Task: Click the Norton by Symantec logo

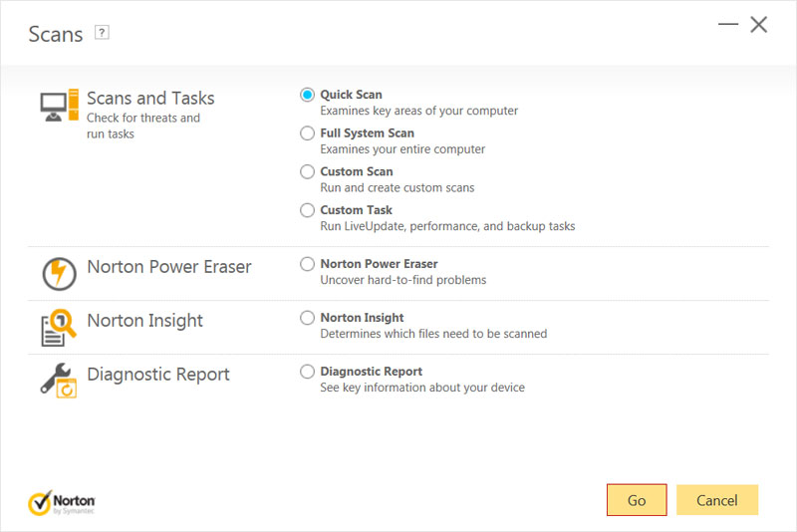Action: click(62, 502)
